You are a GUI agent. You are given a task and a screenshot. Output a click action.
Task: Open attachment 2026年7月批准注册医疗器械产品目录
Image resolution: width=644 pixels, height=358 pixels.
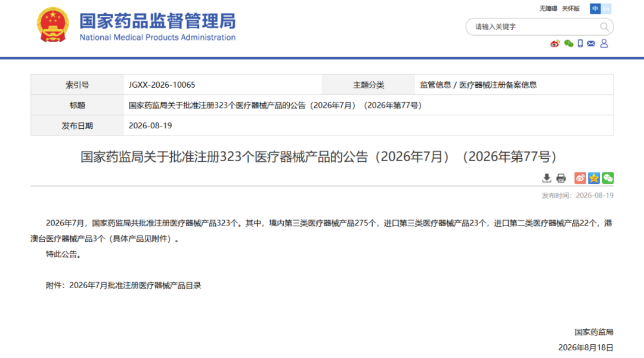point(135,285)
